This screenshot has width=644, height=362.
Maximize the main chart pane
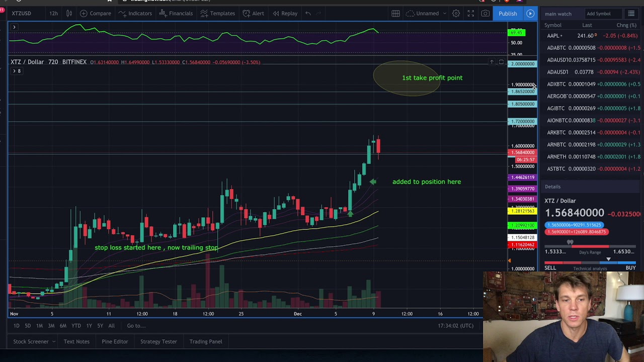(x=501, y=62)
